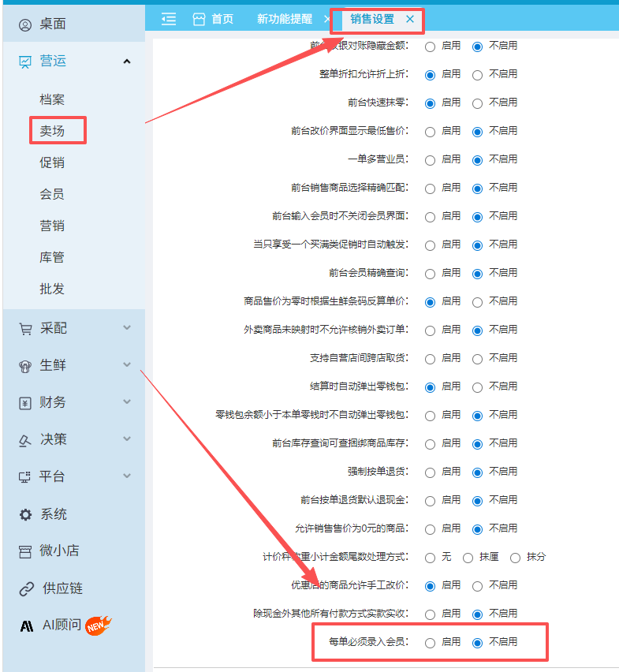Expand the 采配 menu chevron
The image size is (619, 672).
pos(127,328)
